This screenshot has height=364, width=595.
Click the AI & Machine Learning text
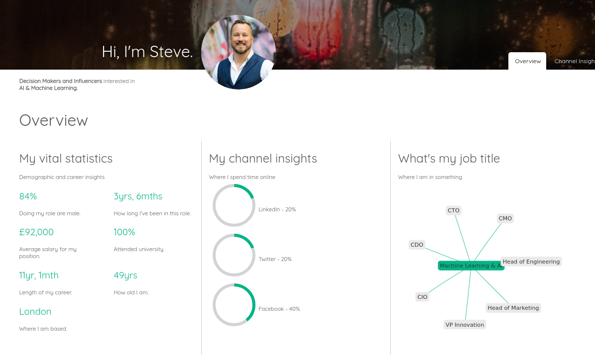(49, 88)
